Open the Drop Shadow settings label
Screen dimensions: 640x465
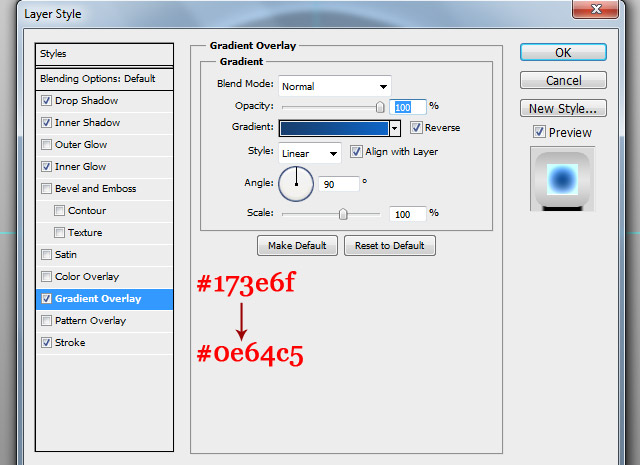[x=87, y=100]
